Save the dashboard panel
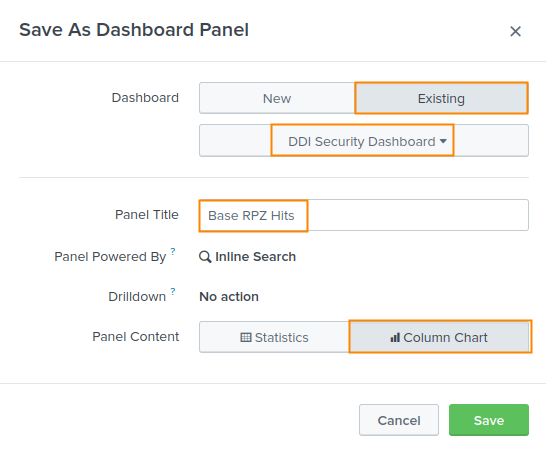This screenshot has height=456, width=546. point(489,420)
